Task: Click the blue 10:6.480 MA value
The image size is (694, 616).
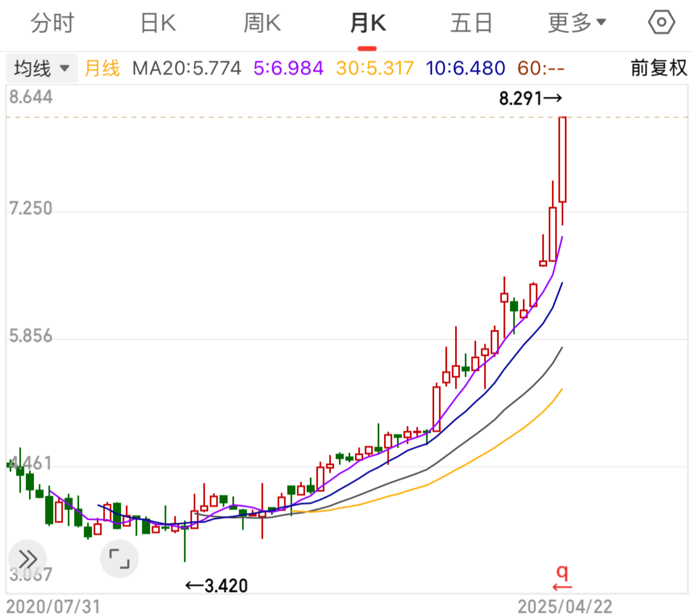Action: (466, 68)
